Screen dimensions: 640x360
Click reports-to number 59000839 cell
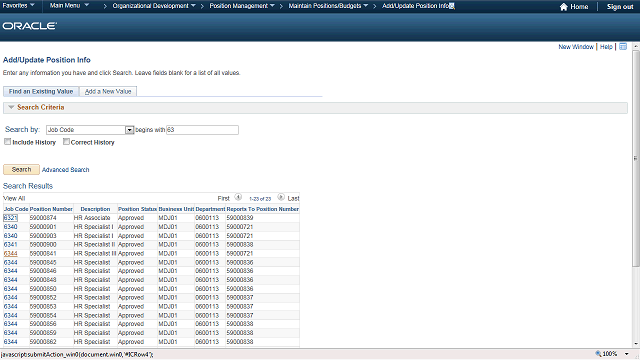click(x=240, y=218)
